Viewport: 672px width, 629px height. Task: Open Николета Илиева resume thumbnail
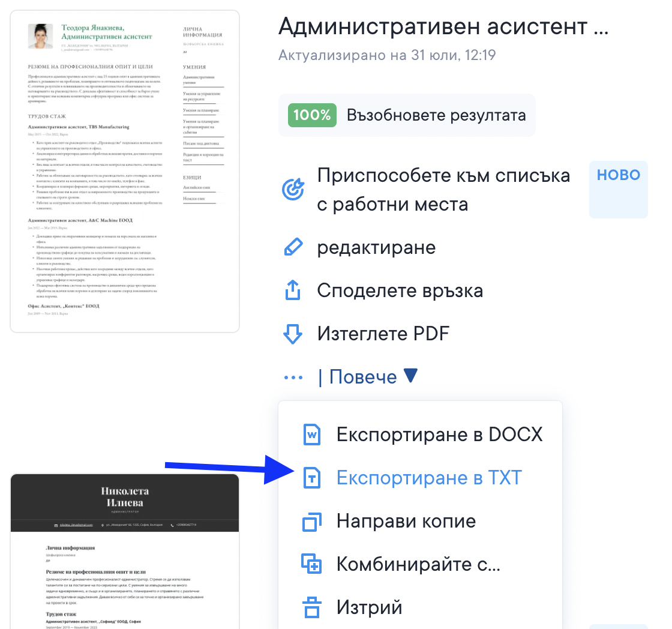pyautogui.click(x=125, y=551)
